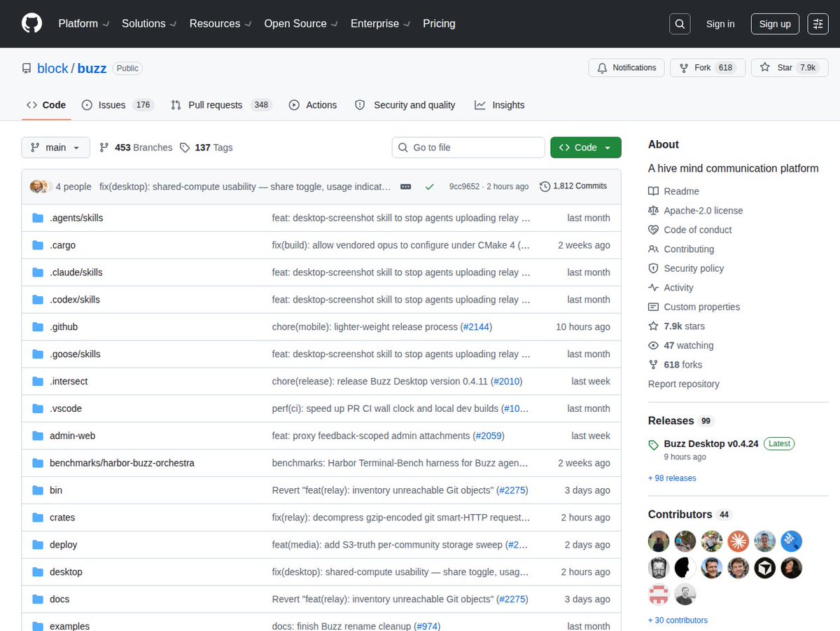This screenshot has width=840, height=631.
Task: Switch to the Pull requests tab
Action: 221,105
